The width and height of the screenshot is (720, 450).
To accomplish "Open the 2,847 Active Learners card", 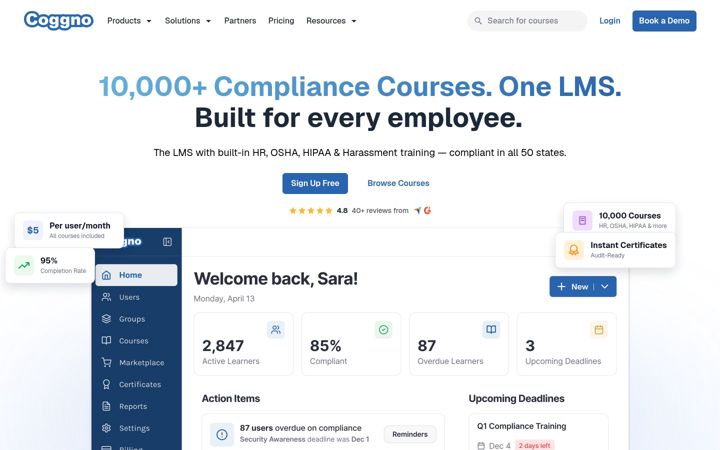I will (243, 344).
